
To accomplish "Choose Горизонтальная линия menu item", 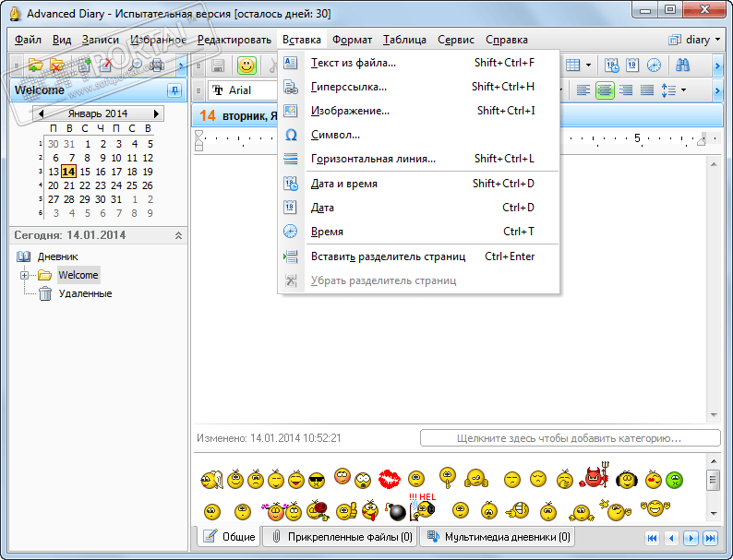I will pyautogui.click(x=418, y=159).
